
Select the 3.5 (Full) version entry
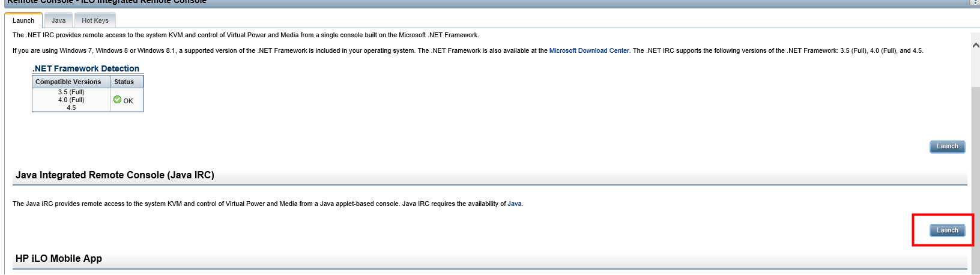71,92
